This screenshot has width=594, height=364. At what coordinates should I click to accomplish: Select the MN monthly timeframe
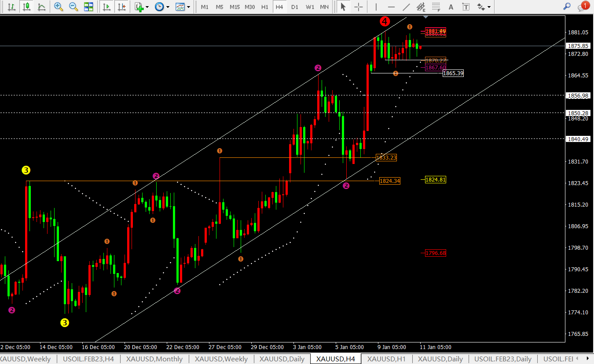click(324, 7)
